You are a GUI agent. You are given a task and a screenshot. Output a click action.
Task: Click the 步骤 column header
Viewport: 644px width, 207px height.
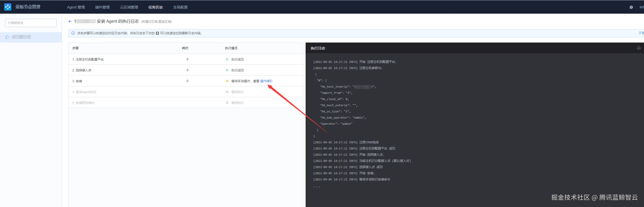click(x=75, y=48)
